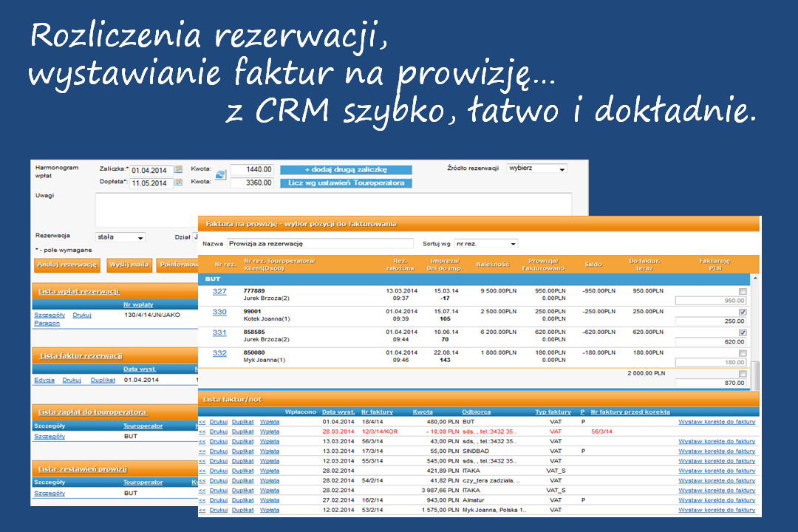Viewport: 798px width, 532px height.
Task: Sort the invoice list by Kwota column
Action: [x=423, y=412]
